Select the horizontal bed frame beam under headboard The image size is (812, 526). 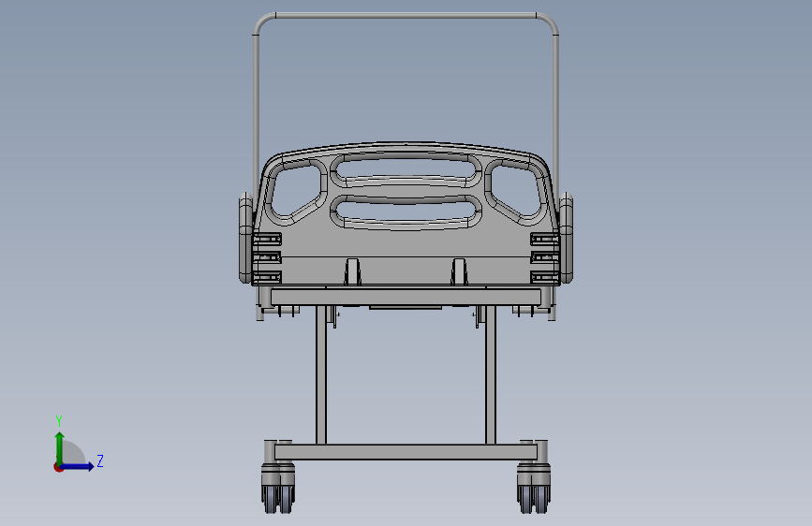click(x=406, y=298)
